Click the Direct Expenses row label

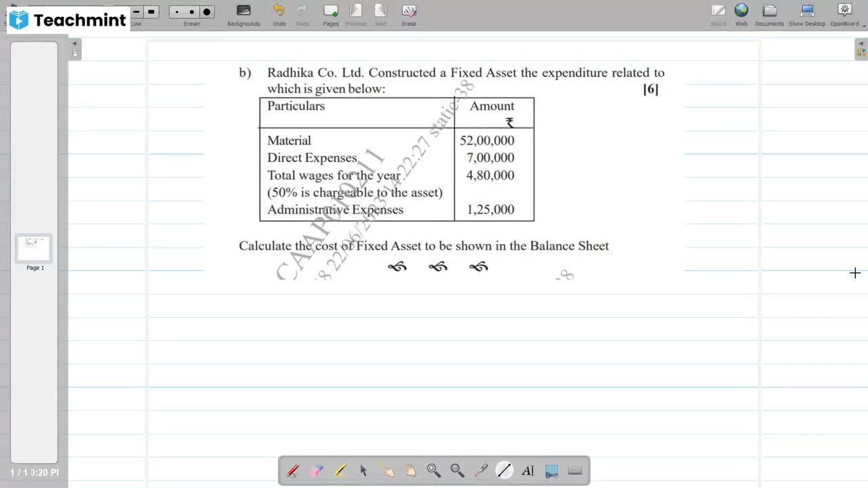click(312, 158)
